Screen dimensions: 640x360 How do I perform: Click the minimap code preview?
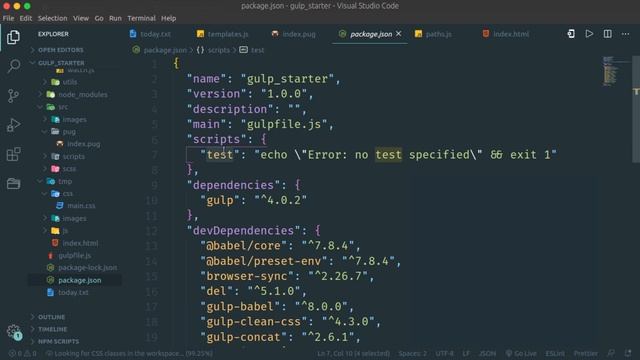[x=610, y=71]
